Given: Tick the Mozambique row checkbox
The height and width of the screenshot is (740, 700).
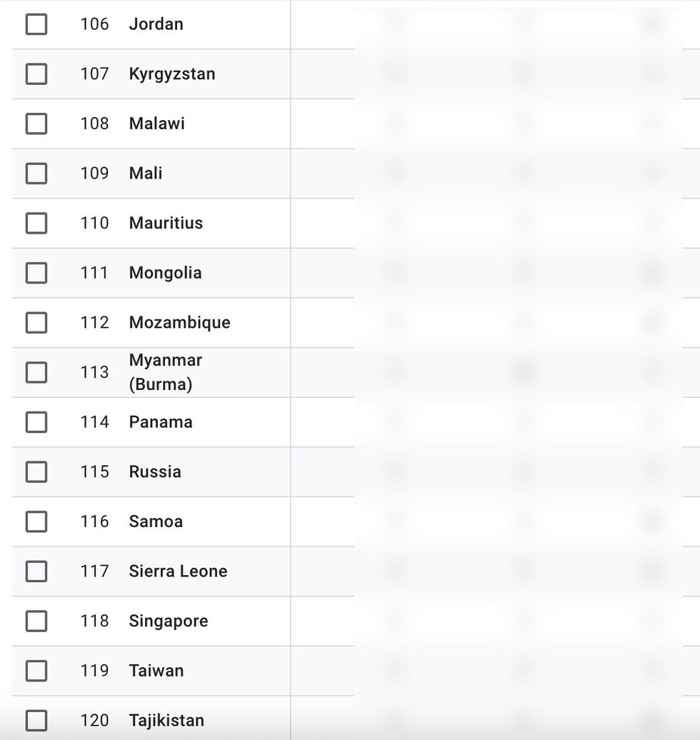Looking at the screenshot, I should pos(36,323).
